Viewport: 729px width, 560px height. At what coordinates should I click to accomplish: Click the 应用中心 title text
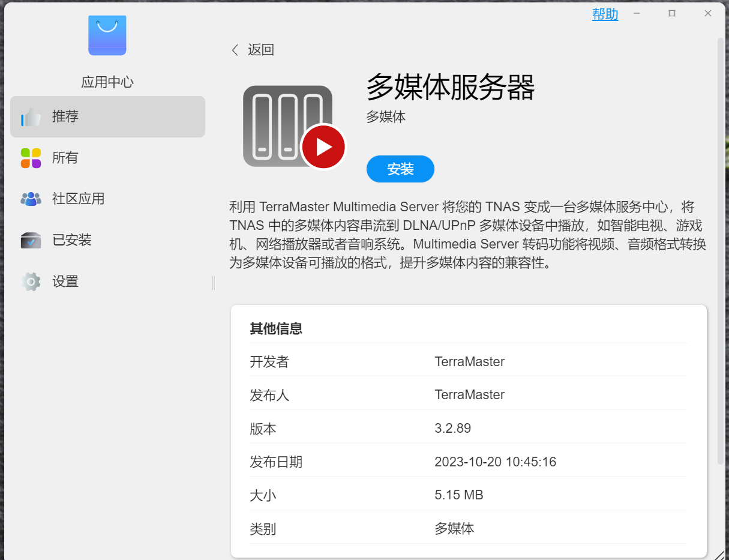(107, 82)
